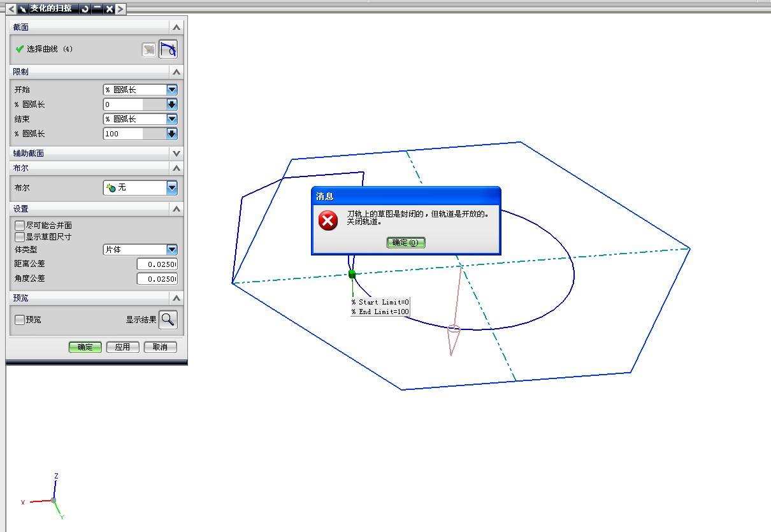Click the reset icon in dialog title bar
The height and width of the screenshot is (532, 771).
pos(85,9)
